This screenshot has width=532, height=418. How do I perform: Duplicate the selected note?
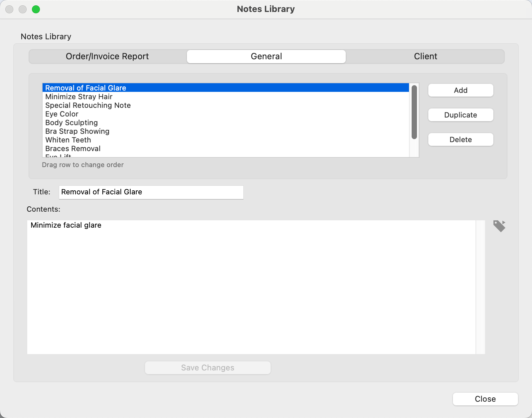(461, 115)
